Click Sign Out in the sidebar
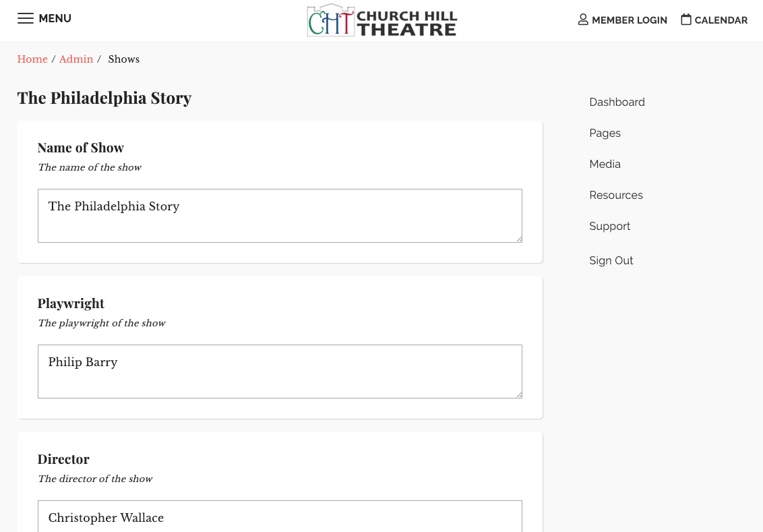 (x=611, y=261)
